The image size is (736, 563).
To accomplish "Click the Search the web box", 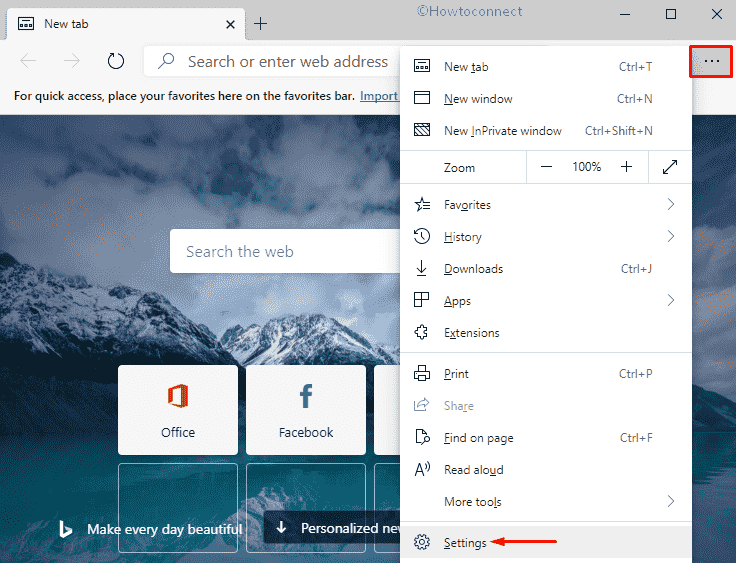I will (285, 252).
